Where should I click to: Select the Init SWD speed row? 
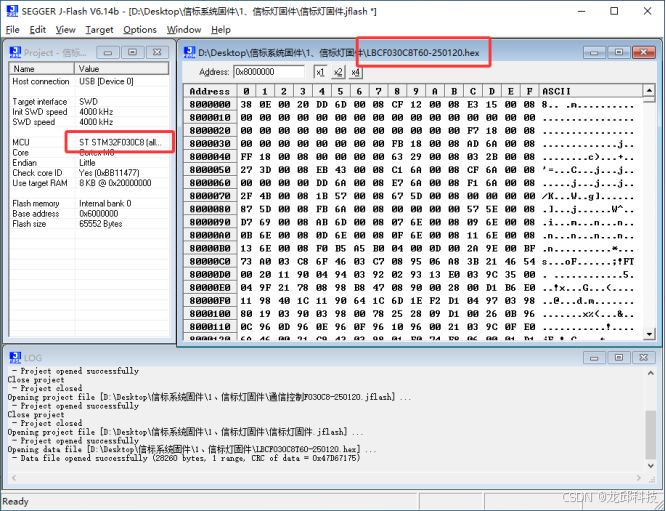[x=89, y=112]
